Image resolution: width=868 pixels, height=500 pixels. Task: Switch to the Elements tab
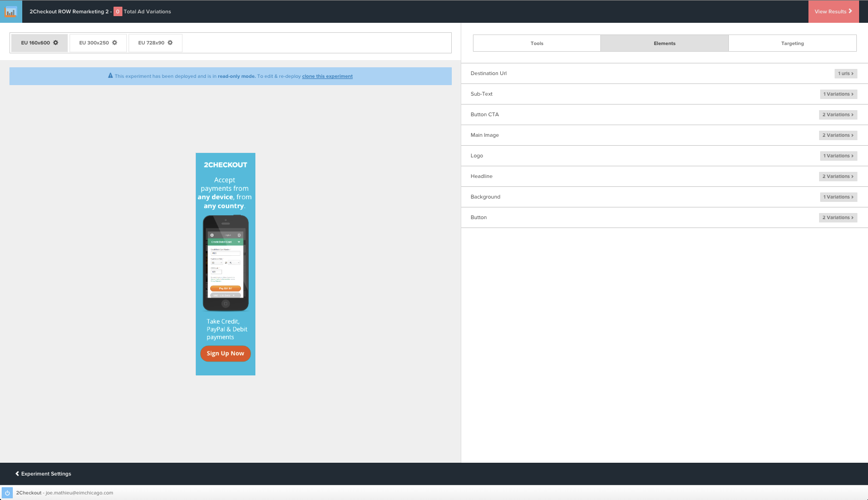click(664, 43)
